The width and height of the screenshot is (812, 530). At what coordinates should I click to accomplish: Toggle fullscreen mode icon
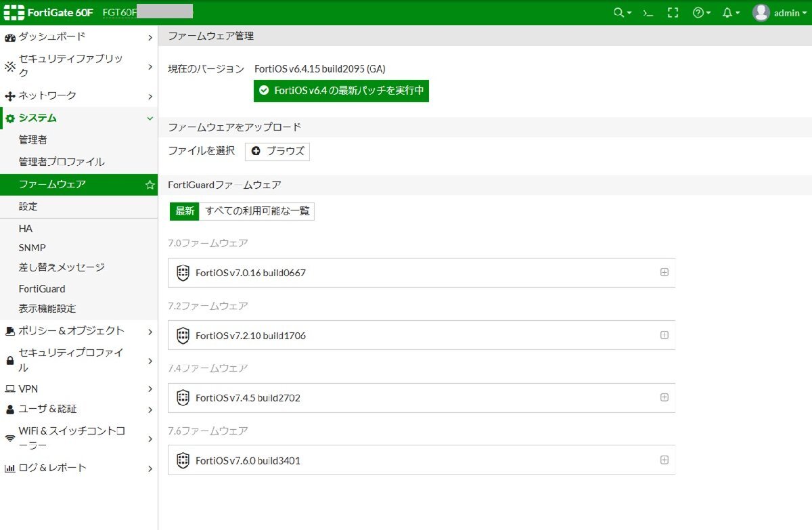pyautogui.click(x=672, y=12)
